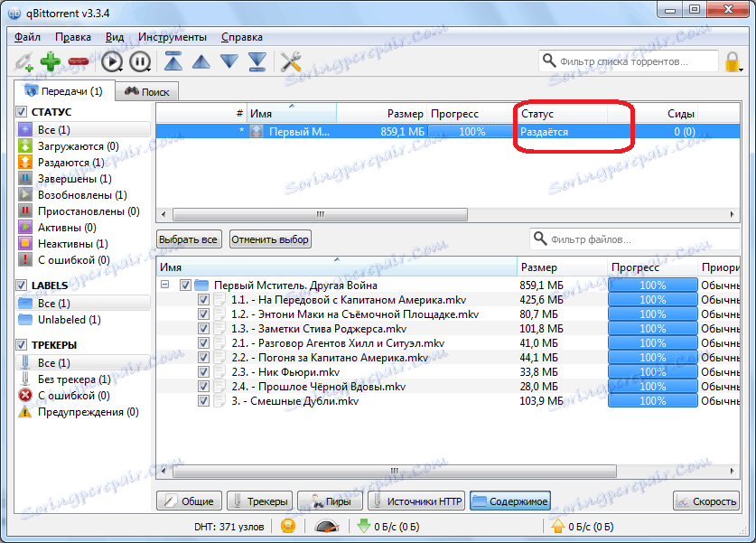Click the orange upload speed arrow icon
Screen dimensions: 756x543
(x=558, y=526)
